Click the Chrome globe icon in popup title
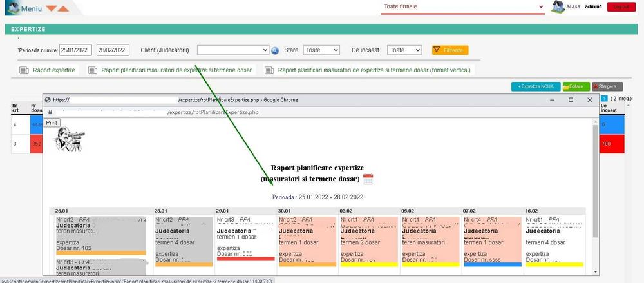Image resolution: width=644 pixels, height=283 pixels. 48,99
